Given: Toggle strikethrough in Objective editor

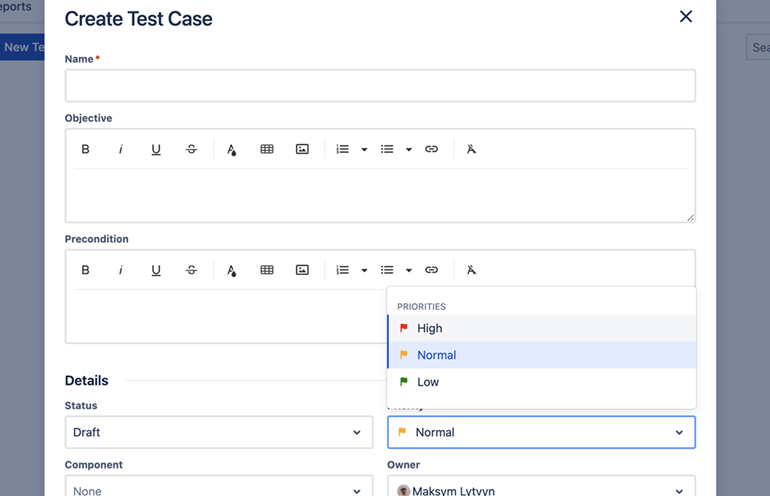Looking at the screenshot, I should (x=192, y=149).
